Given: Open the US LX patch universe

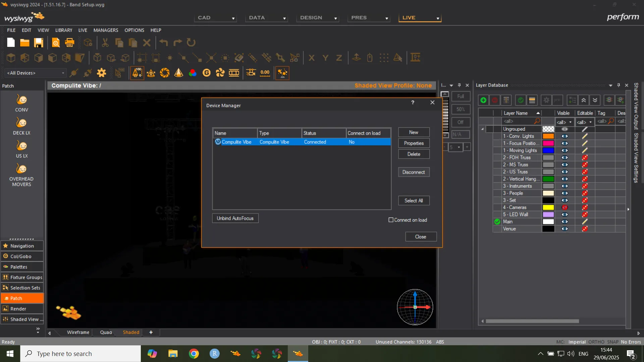Looking at the screenshot, I should (21, 149).
